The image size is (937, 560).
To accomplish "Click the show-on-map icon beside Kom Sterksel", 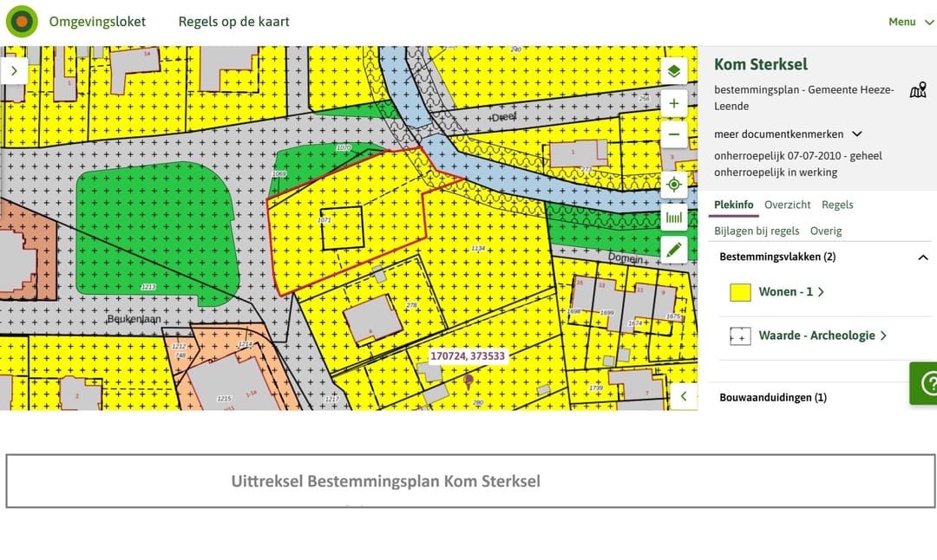I will click(x=917, y=90).
